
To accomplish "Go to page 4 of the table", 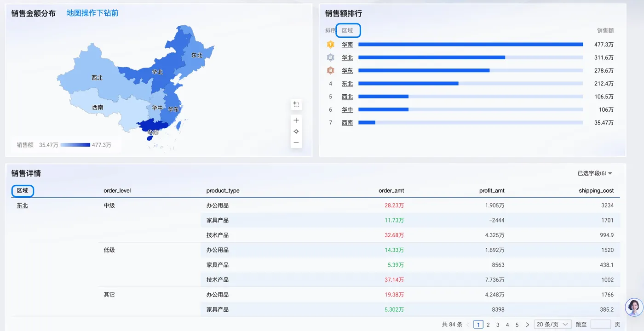I will (507, 325).
